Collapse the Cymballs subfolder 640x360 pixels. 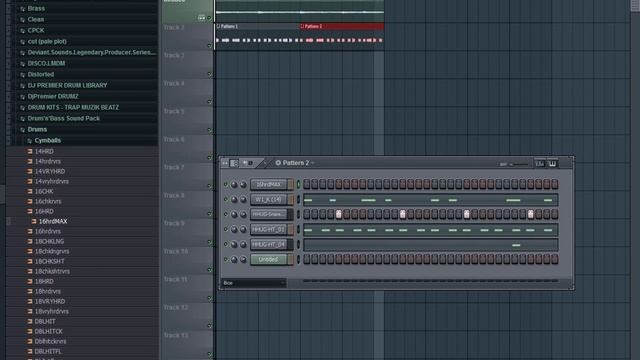pyautogui.click(x=29, y=141)
